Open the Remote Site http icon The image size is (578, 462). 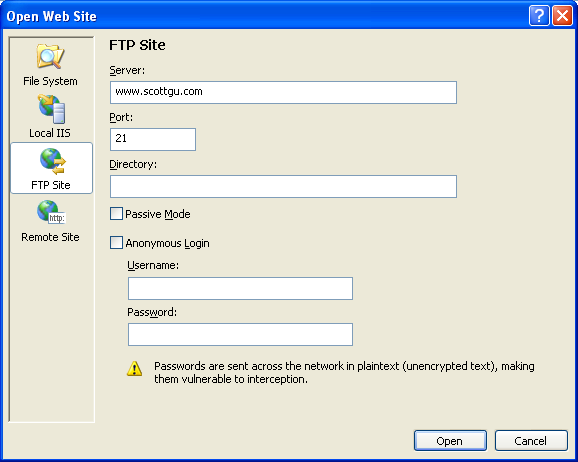click(x=51, y=212)
